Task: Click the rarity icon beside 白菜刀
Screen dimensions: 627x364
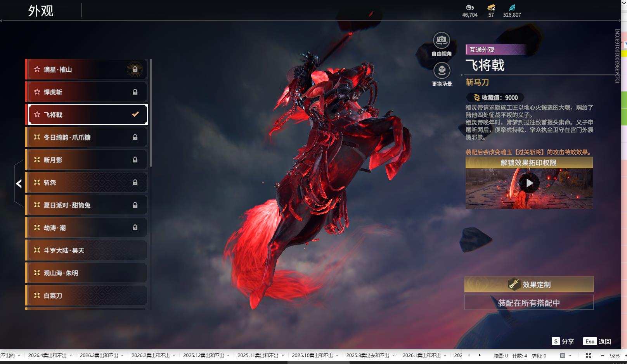Action: (37, 295)
